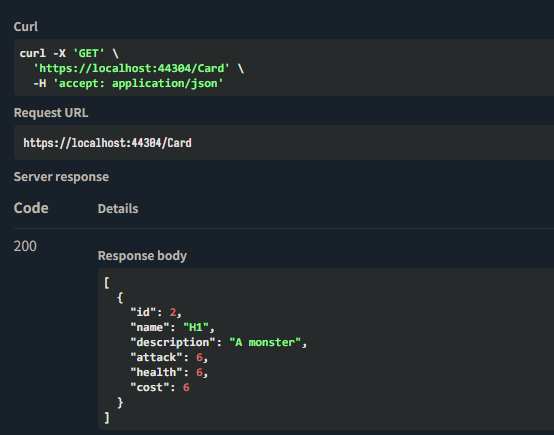Viewport: 554px width, 435px height.
Task: Click the "cost": 6 line
Action: (160, 388)
